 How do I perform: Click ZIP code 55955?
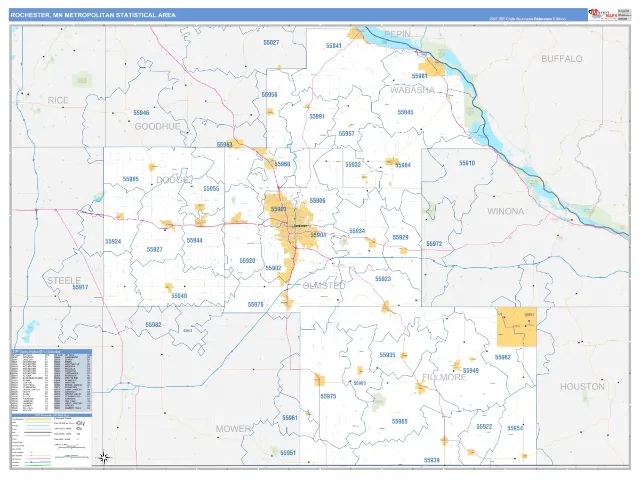pos(211,189)
